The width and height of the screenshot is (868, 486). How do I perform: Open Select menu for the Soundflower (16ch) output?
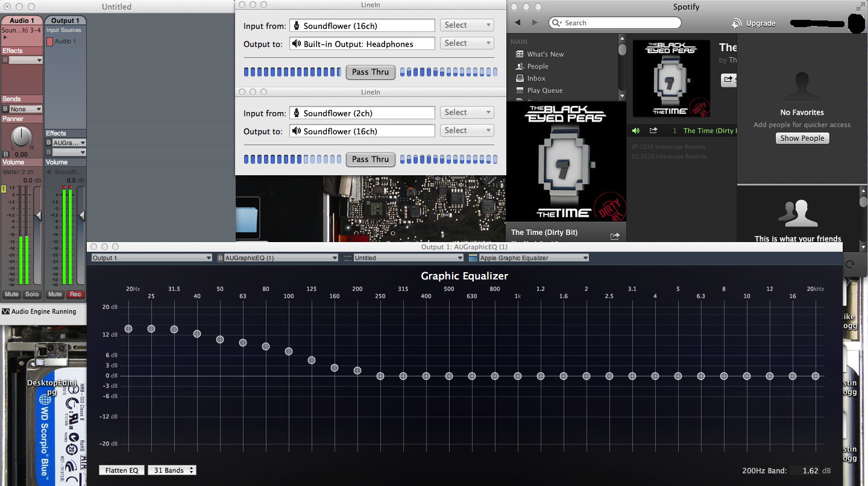tap(467, 131)
